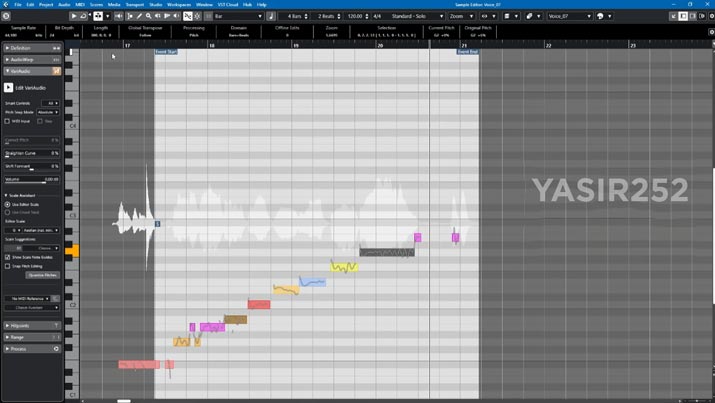
Task: Open the Bar grid type dropdown
Action: pyautogui.click(x=238, y=16)
